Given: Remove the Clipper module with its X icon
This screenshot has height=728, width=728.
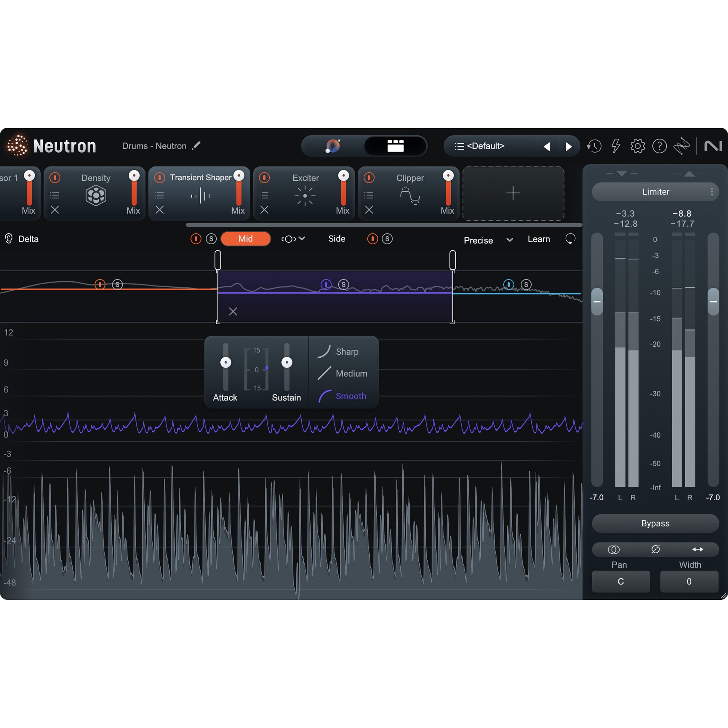Looking at the screenshot, I should pos(369,210).
